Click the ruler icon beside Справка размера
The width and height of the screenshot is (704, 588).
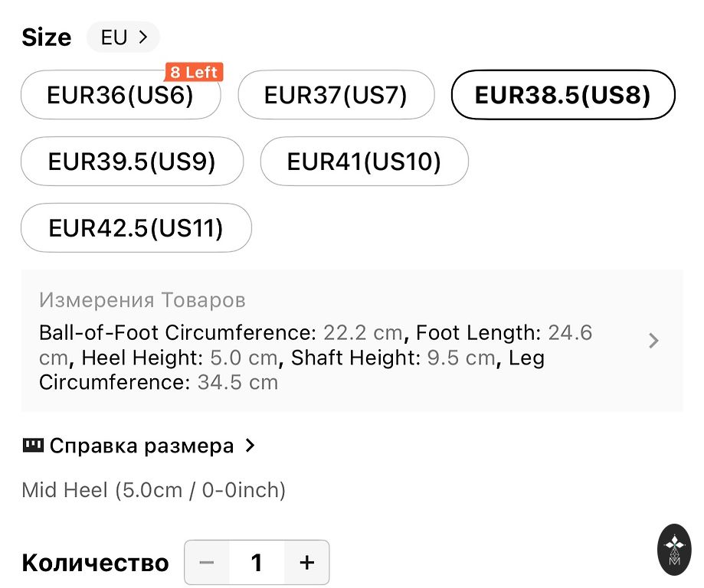tap(33, 446)
